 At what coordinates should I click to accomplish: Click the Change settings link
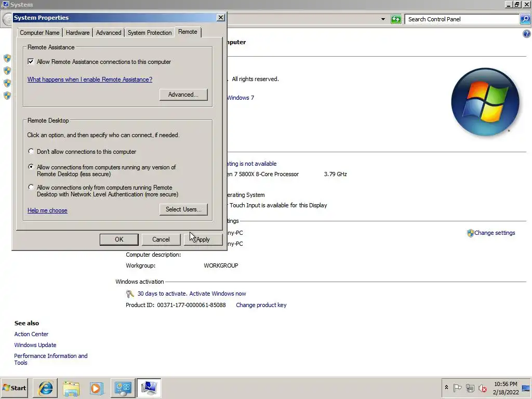coord(495,233)
